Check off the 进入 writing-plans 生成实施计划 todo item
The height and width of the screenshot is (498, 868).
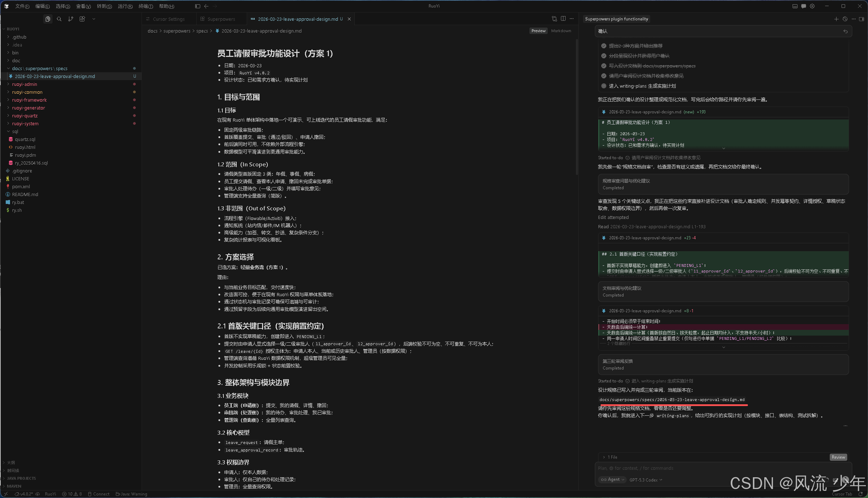[603, 86]
